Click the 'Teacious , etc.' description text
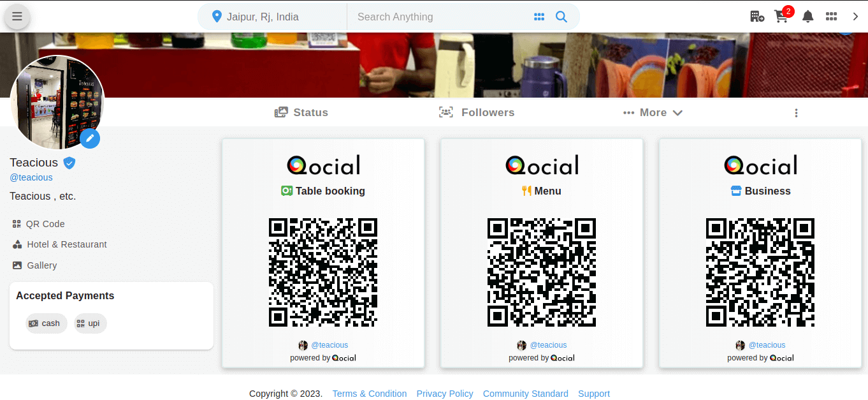The image size is (868, 400). pyautogui.click(x=43, y=196)
